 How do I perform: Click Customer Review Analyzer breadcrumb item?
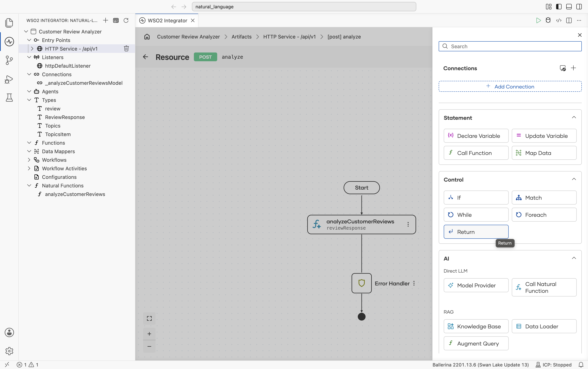tap(188, 37)
